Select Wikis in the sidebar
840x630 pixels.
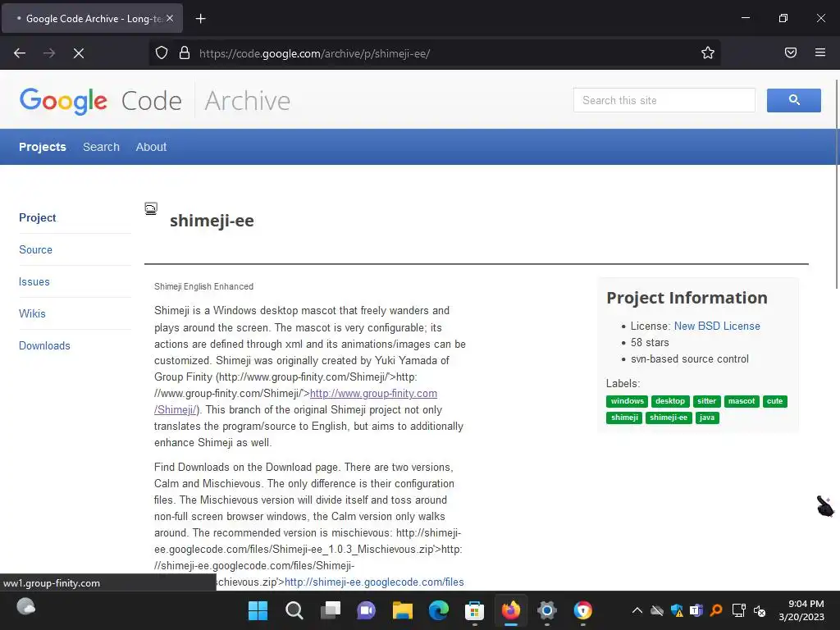click(x=32, y=313)
